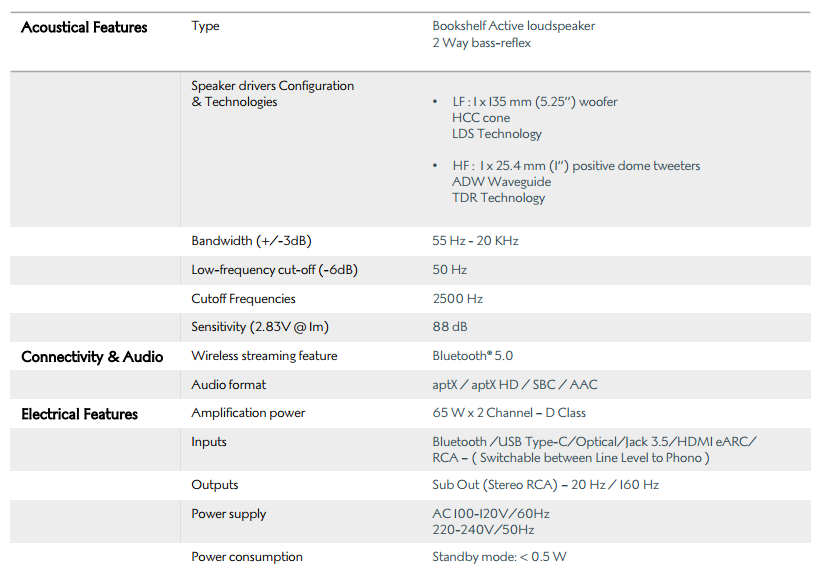Select the 'Amplification power' label
This screenshot has width=824, height=571.
(x=248, y=413)
